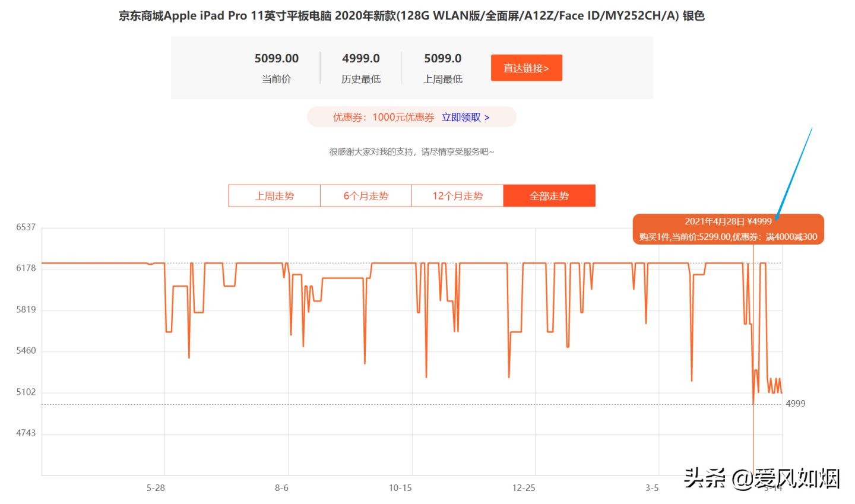Open the 12个月走势 tab

457,196
